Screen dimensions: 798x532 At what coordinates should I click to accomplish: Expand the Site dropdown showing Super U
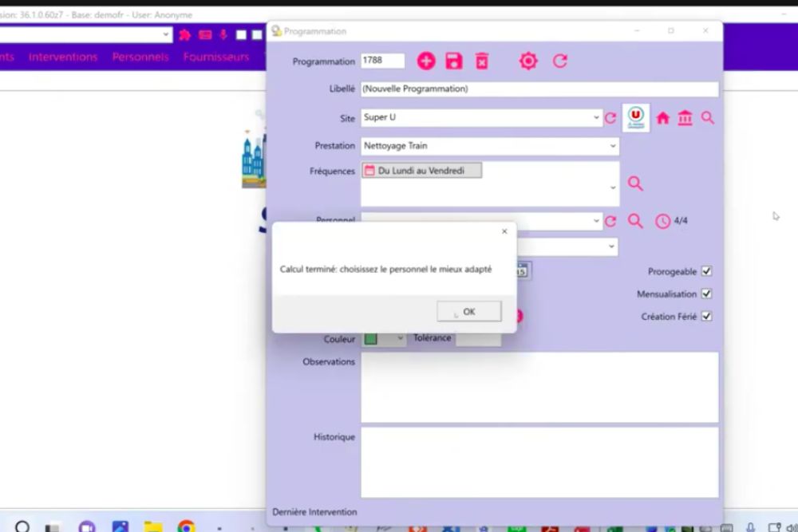click(x=596, y=118)
